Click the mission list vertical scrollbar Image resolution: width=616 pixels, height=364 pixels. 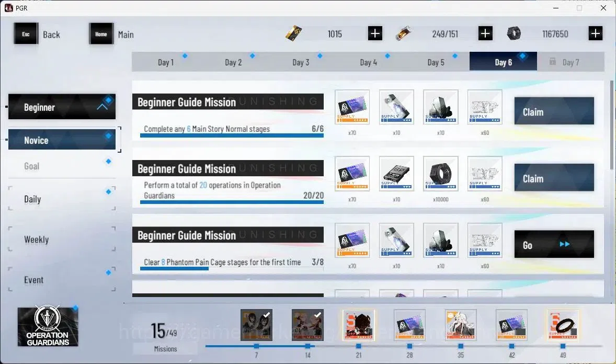(611, 125)
